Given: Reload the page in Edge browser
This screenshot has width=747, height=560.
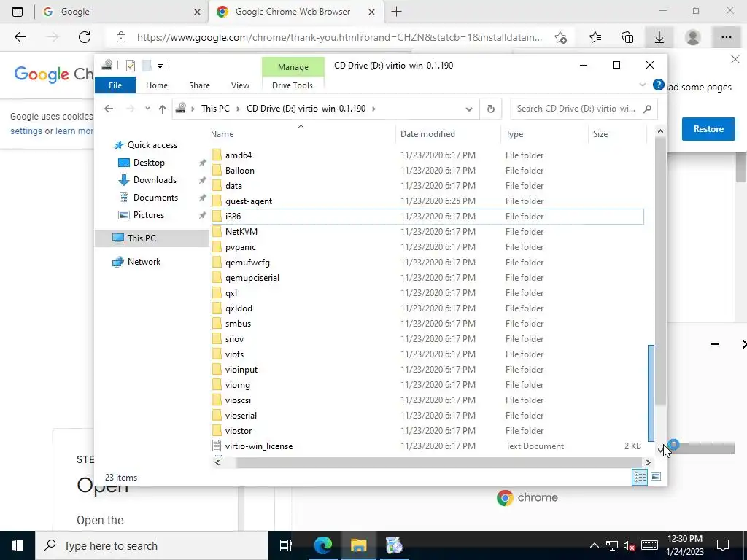Looking at the screenshot, I should tap(85, 37).
